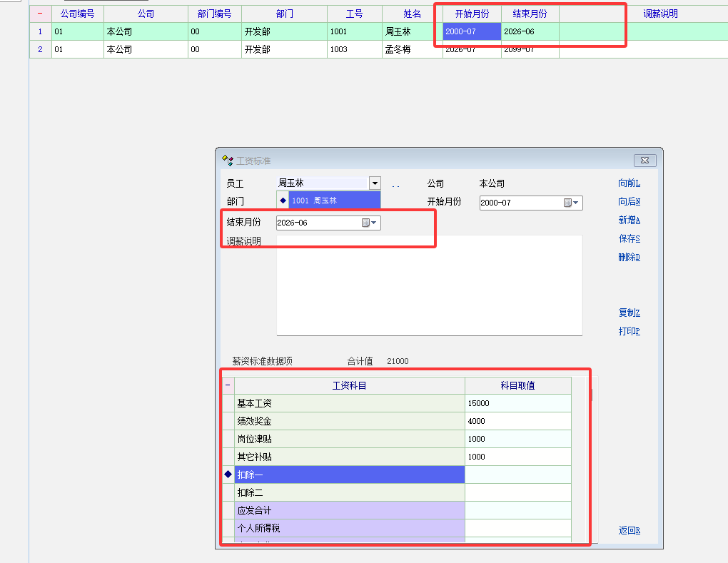Click the 部门编号 column header

pos(215,14)
